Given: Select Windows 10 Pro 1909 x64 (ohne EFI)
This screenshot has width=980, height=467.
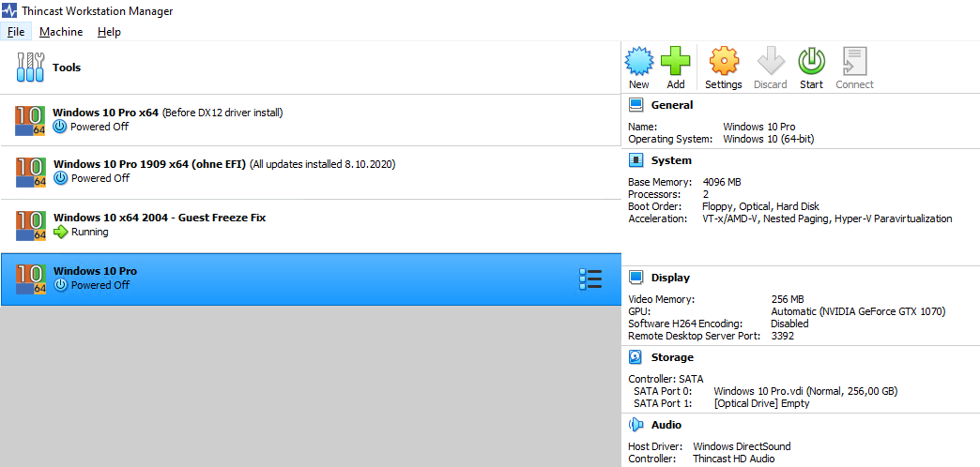Looking at the screenshot, I should pyautogui.click(x=311, y=173).
